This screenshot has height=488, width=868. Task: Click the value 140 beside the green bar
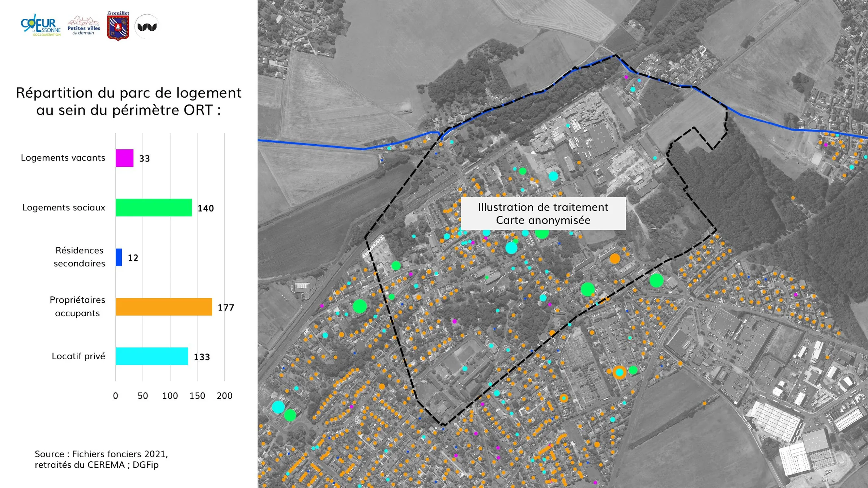[206, 208]
